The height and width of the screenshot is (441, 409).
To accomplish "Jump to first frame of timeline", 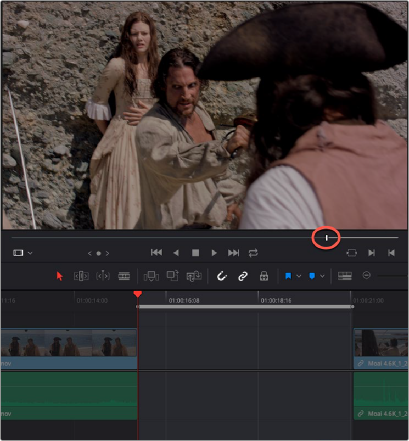I will click(156, 253).
